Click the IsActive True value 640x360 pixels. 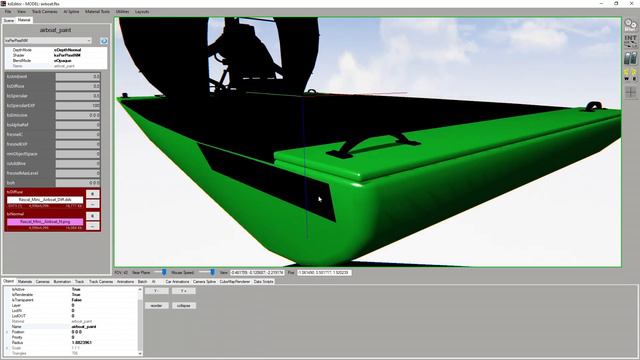click(x=76, y=289)
